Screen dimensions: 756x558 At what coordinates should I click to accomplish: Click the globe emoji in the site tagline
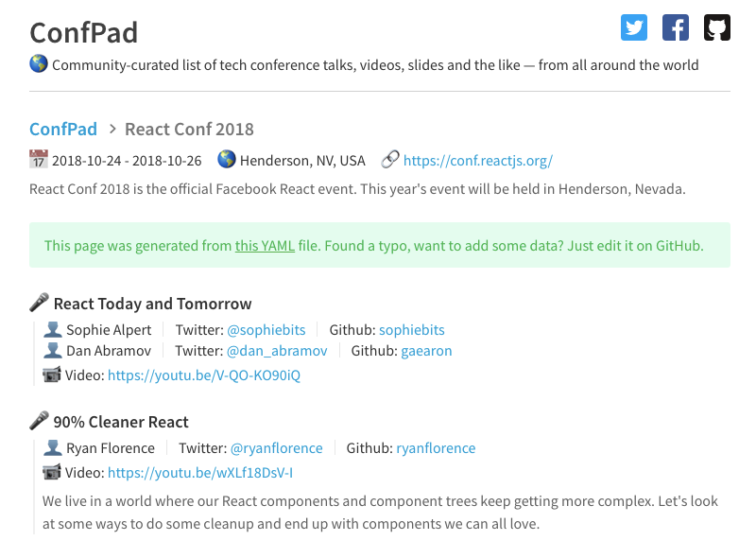(x=35, y=64)
